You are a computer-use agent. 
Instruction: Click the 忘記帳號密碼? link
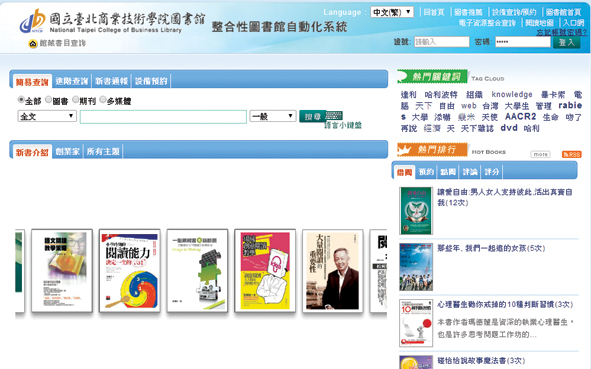[x=562, y=32]
